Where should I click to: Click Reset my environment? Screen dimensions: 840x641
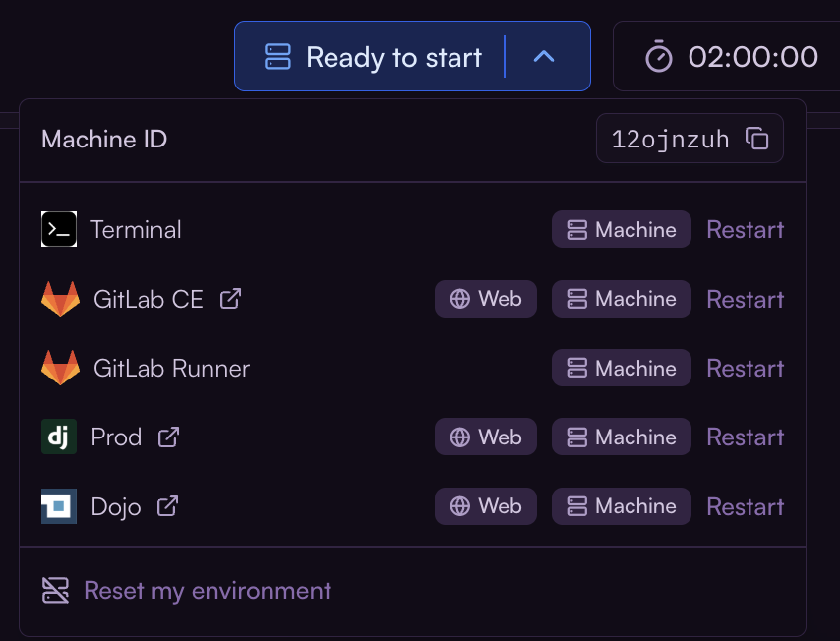click(207, 591)
